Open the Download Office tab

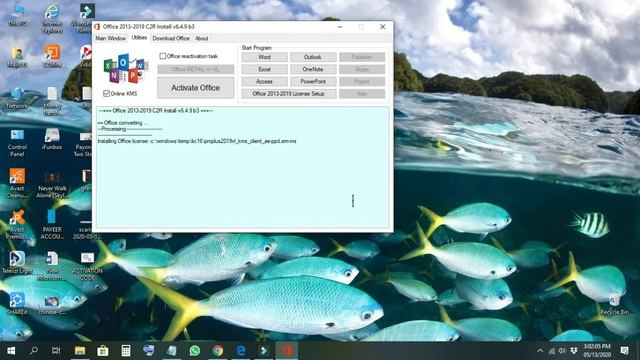coord(171,38)
